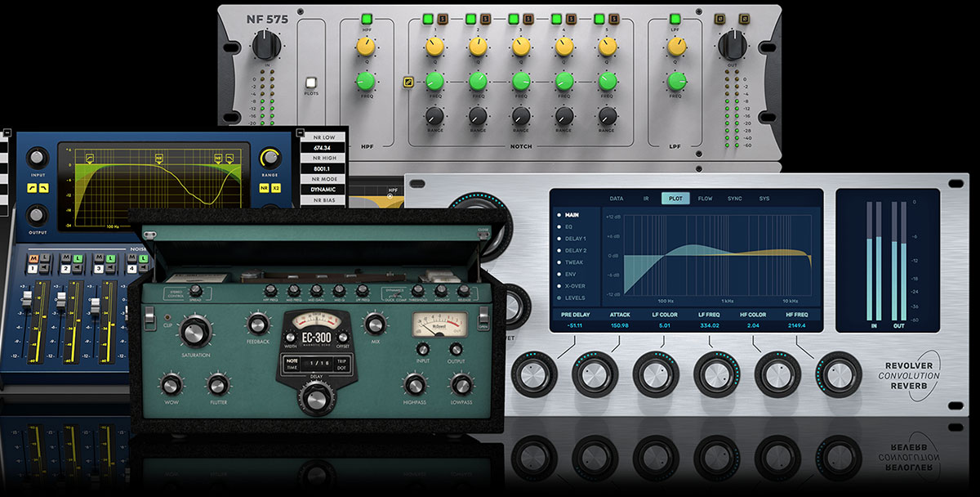The height and width of the screenshot is (497, 980).
Task: Select channel 2 number button
Action: 65,268
